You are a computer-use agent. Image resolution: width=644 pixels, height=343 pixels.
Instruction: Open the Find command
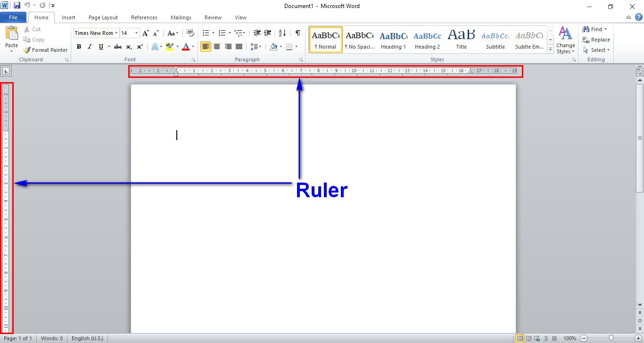tap(595, 29)
